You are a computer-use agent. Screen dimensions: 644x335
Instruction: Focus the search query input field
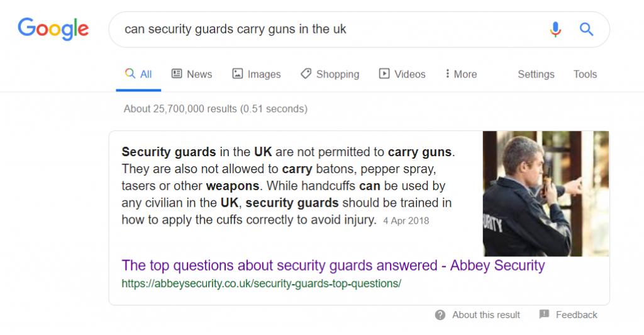[327, 29]
